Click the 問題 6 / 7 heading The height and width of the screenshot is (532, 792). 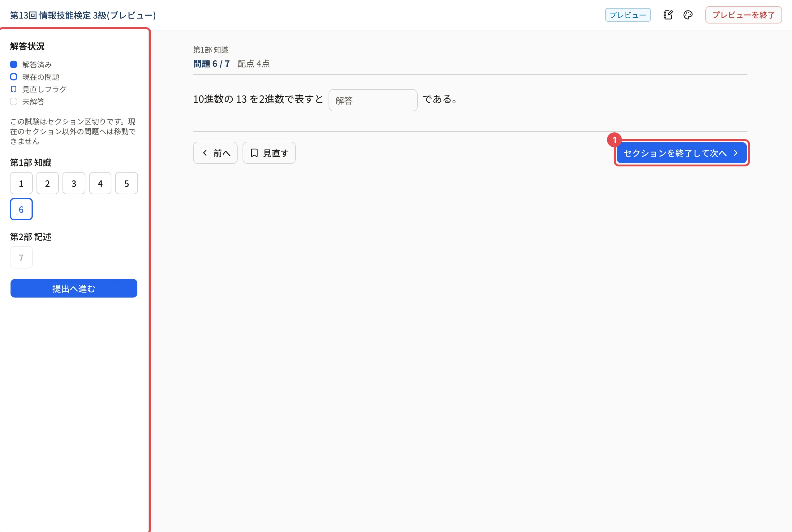tap(211, 64)
